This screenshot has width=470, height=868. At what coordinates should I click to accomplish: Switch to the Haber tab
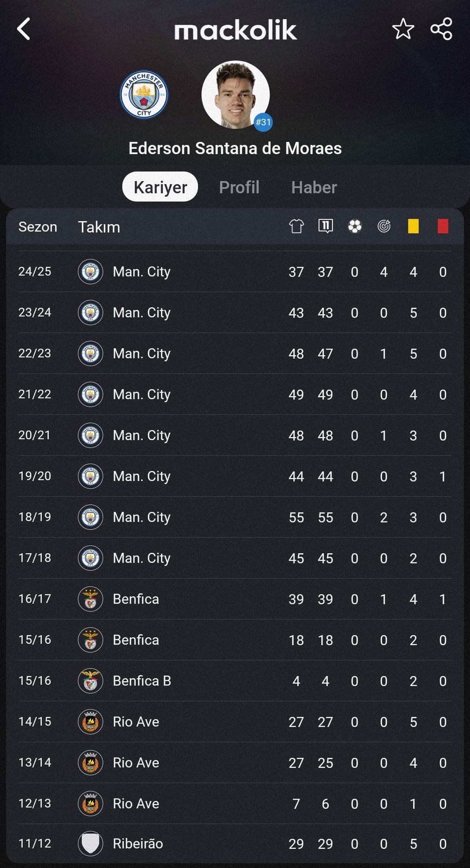(x=314, y=187)
